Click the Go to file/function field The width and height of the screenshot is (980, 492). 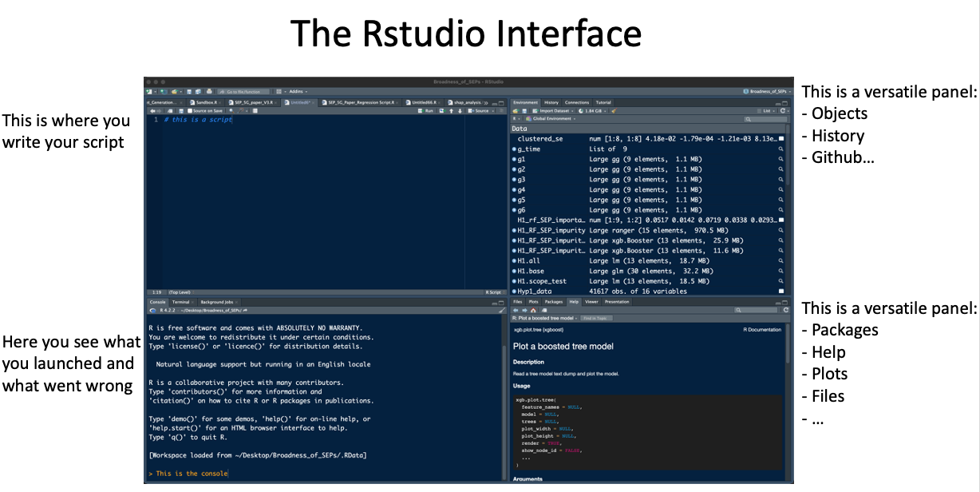[x=242, y=92]
